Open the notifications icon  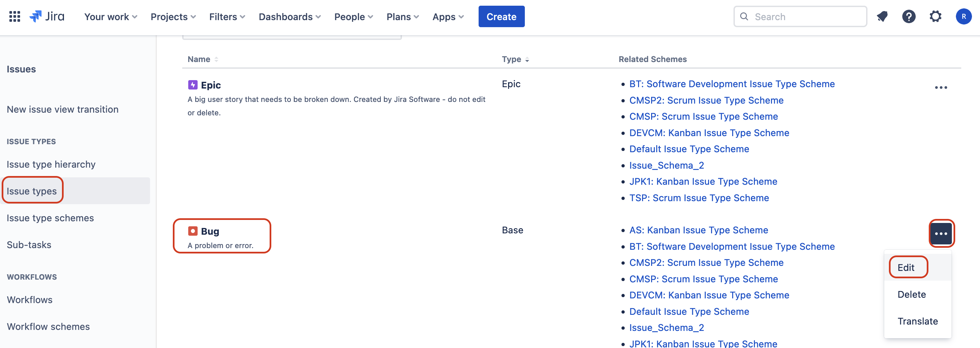882,16
